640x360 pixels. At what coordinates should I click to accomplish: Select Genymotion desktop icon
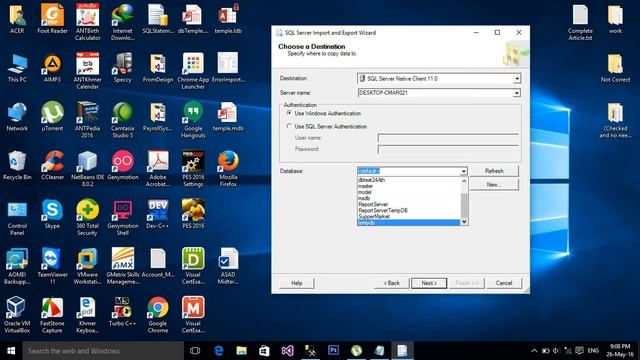tap(123, 165)
